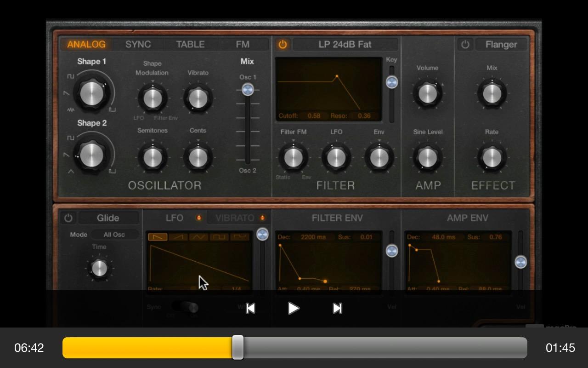Select the square LFO waveform
588x368 pixels.
(x=219, y=237)
